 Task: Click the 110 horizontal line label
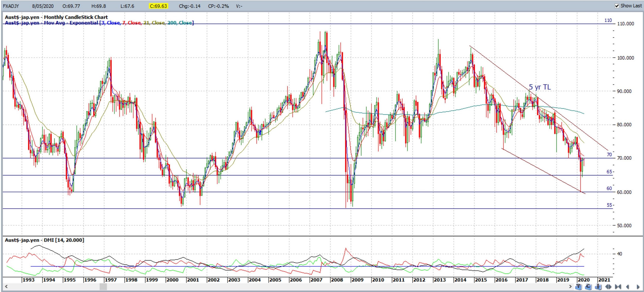[608, 20]
